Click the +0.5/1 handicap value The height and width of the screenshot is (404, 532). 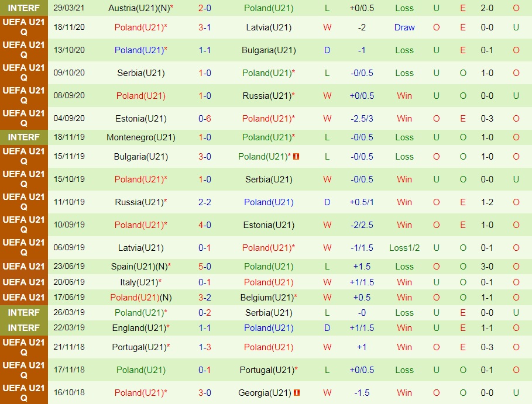click(362, 202)
